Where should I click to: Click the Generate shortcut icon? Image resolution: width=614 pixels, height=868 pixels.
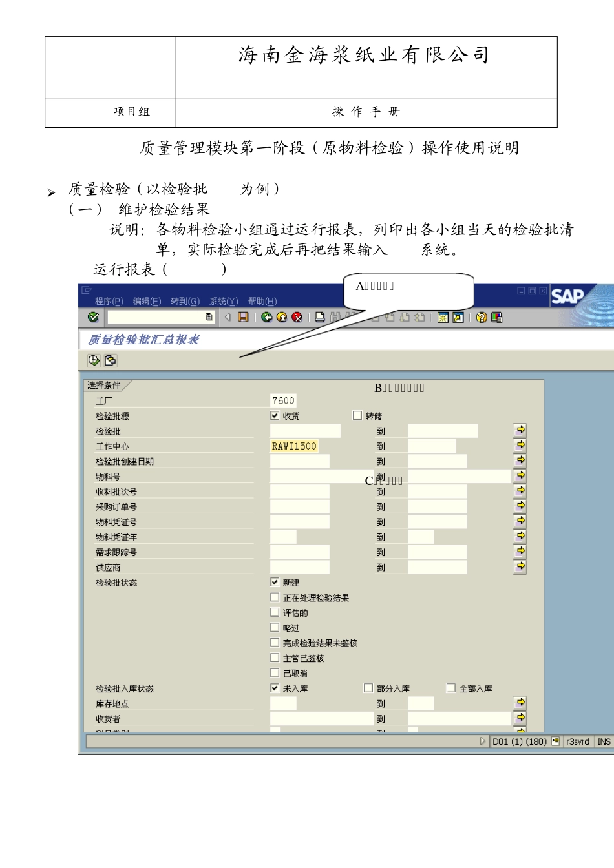pos(458,317)
